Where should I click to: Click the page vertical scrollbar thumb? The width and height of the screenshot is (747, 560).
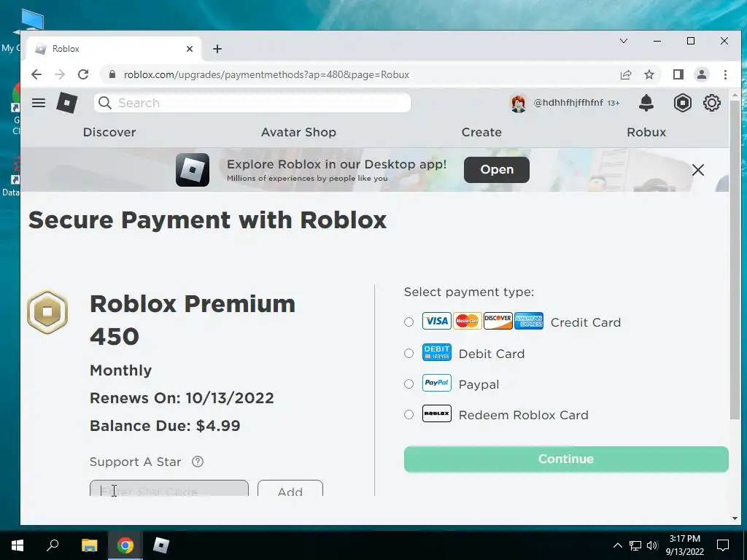735,260
